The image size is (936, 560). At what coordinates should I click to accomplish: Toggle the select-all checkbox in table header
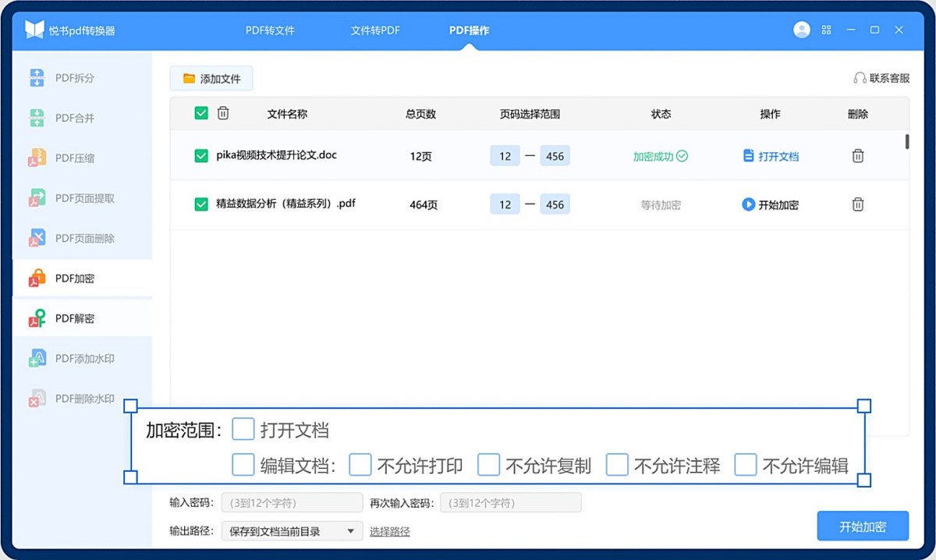tap(200, 112)
